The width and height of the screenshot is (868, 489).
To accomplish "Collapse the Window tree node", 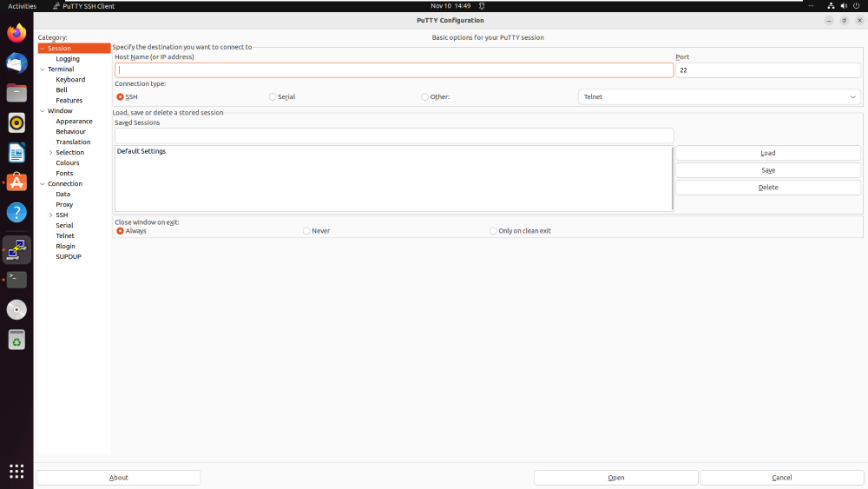I will click(x=43, y=111).
